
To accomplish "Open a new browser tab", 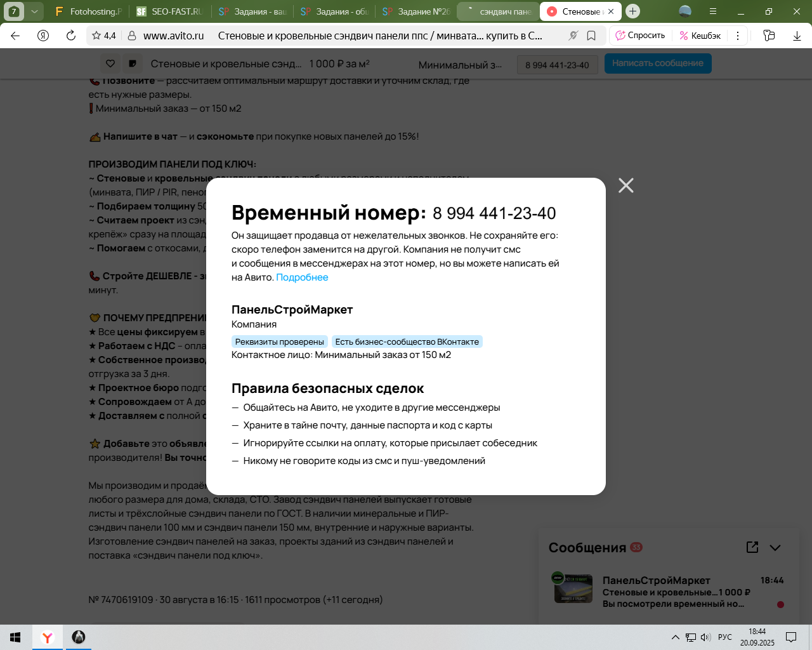I will click(x=632, y=11).
